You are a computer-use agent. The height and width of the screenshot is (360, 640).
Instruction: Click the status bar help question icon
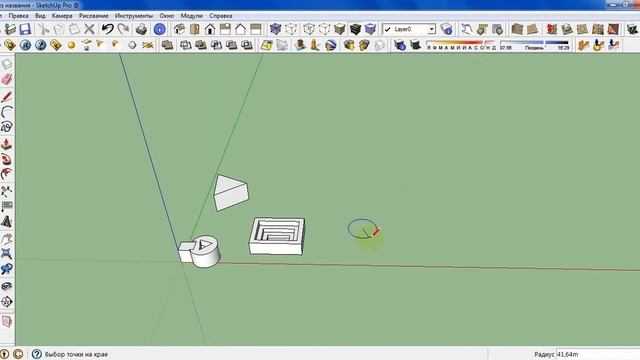click(x=37, y=354)
